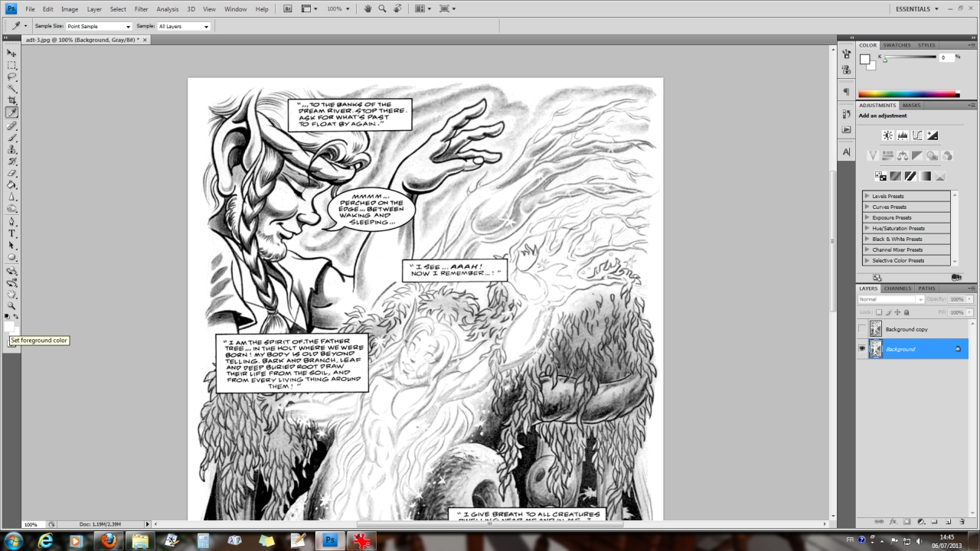The image size is (980, 551).
Task: Swap foreground and background colors
Action: pyautogui.click(x=17, y=316)
